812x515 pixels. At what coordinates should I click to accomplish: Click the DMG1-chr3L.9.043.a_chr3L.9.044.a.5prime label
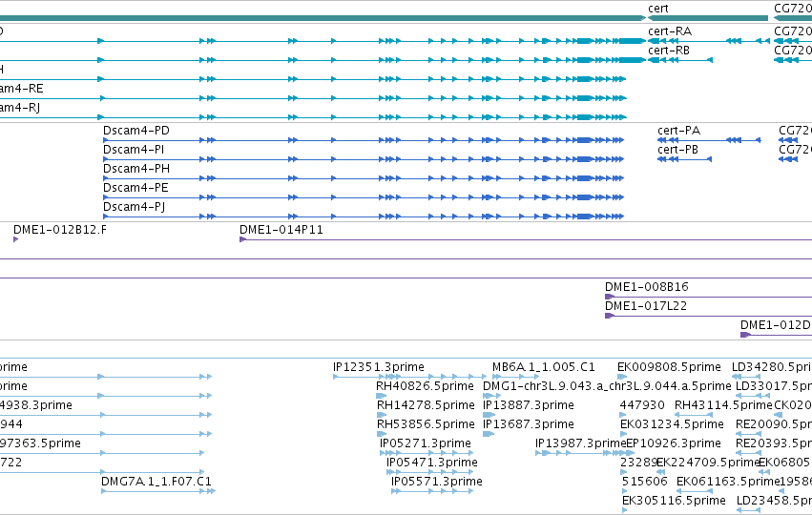(607, 386)
